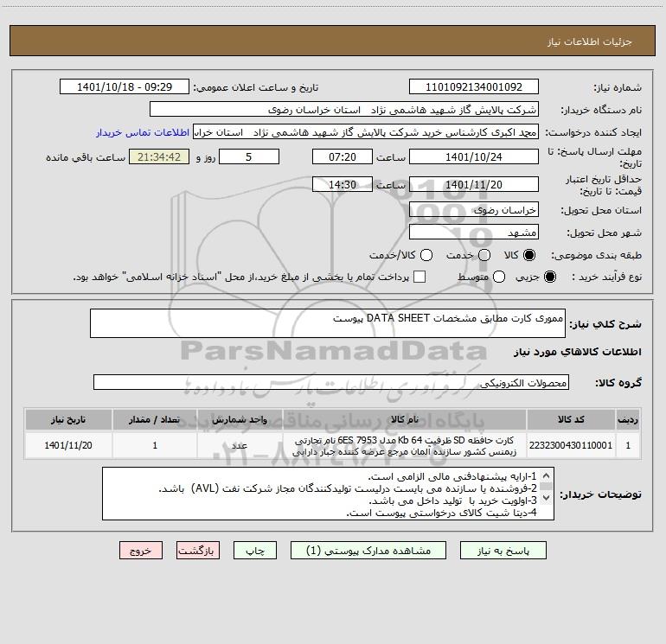Click the جزئیات اطلاعات نیاز header title
The width and height of the screenshot is (666, 644).
(590, 41)
